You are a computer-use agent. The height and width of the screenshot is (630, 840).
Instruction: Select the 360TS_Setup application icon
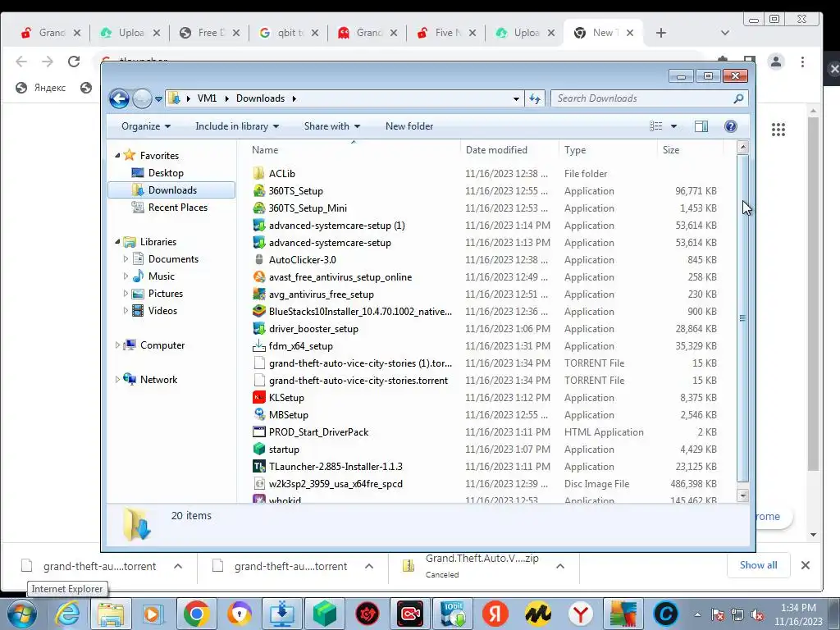(x=258, y=191)
